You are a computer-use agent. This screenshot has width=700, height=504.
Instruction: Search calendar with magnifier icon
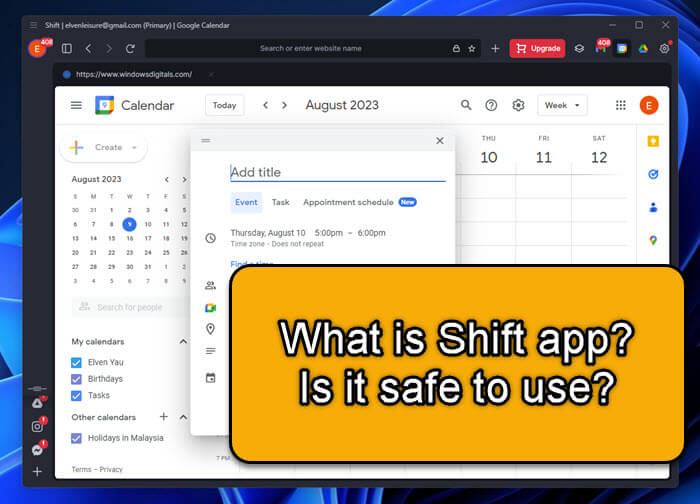coord(466,105)
